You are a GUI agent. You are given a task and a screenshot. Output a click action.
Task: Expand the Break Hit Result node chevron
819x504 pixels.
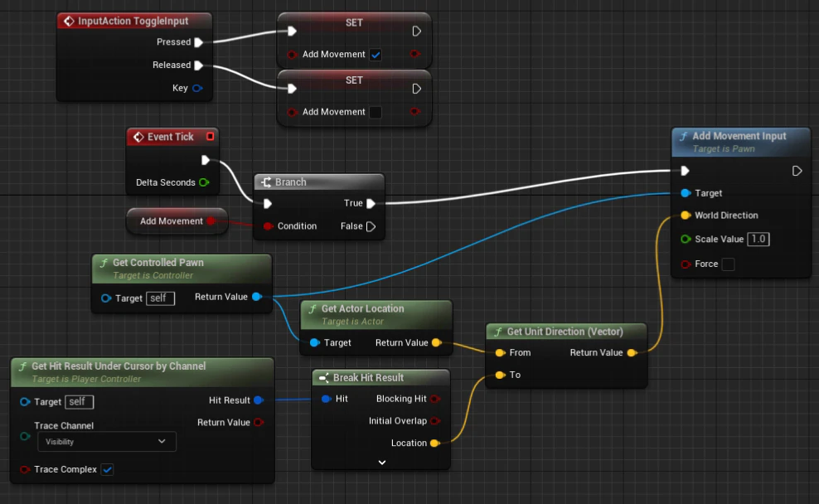[382, 463]
